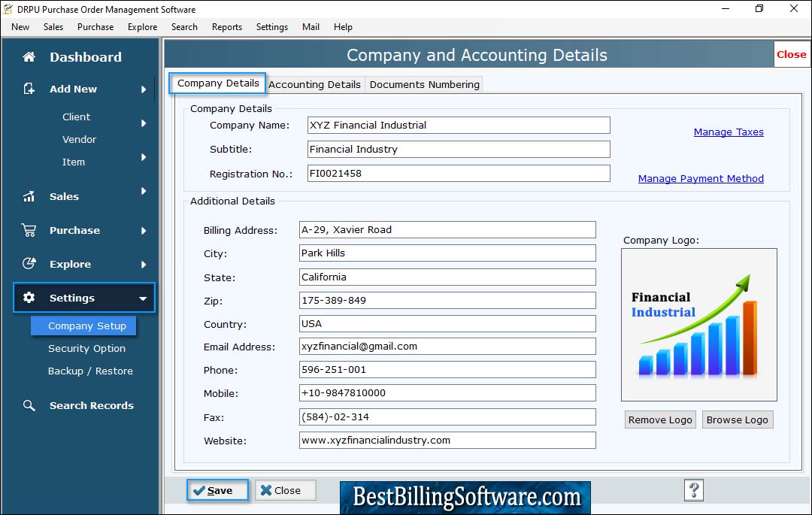Select Client in the sidebar
Viewport: 812px width, 515px height.
(76, 117)
